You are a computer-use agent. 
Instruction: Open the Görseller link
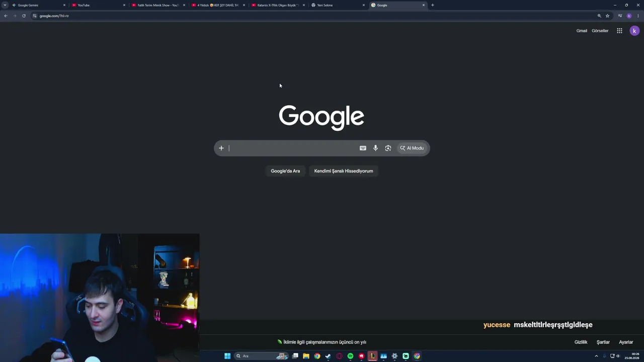pyautogui.click(x=600, y=31)
